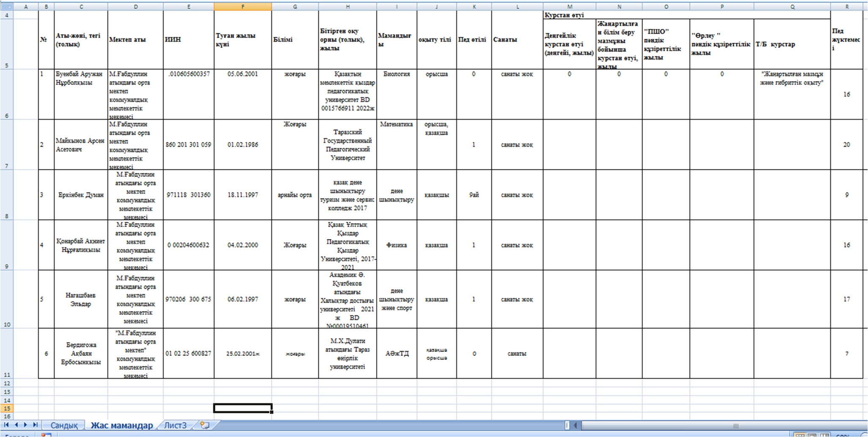Select the Жас мамандар sheet tab
The width and height of the screenshot is (868, 437).
122,425
